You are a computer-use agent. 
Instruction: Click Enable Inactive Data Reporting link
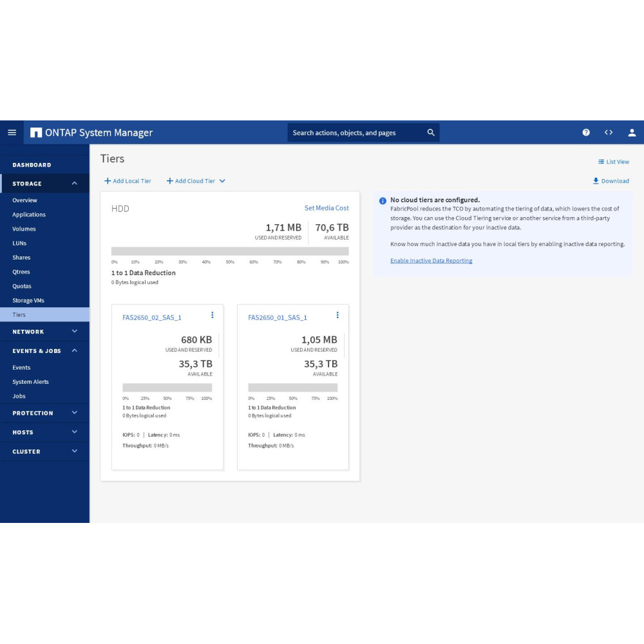point(431,261)
